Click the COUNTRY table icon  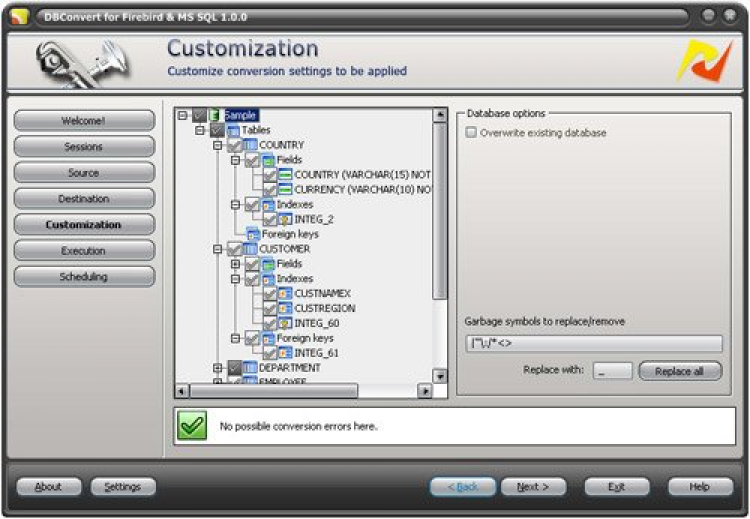click(x=250, y=145)
